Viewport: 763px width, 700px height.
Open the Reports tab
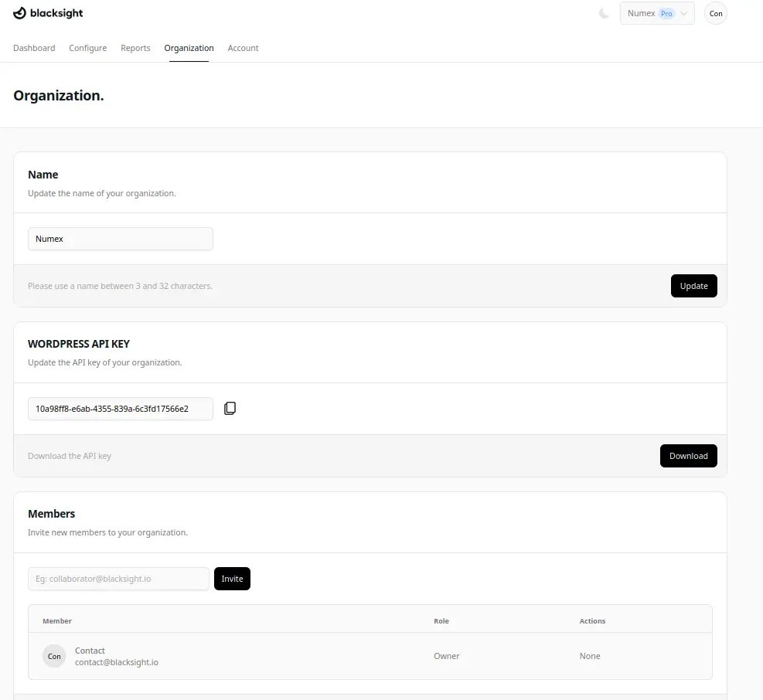pyautogui.click(x=135, y=48)
